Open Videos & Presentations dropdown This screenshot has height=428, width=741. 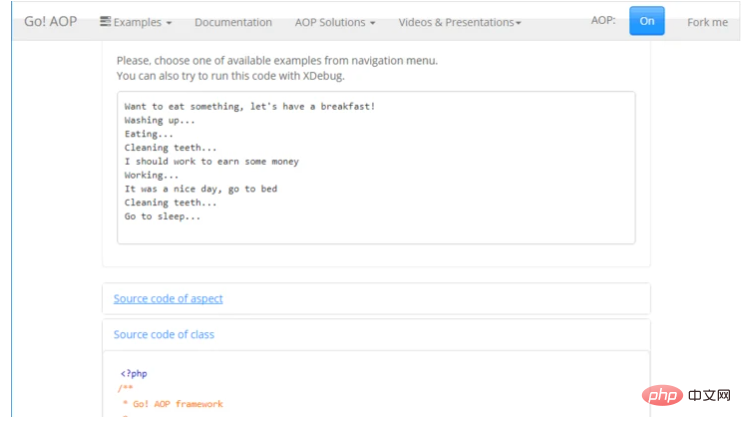click(x=459, y=22)
